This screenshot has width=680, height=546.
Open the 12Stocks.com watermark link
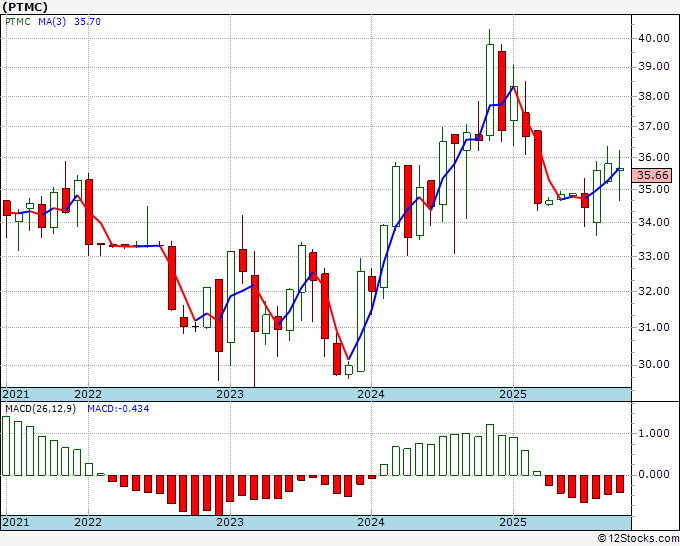click(639, 538)
